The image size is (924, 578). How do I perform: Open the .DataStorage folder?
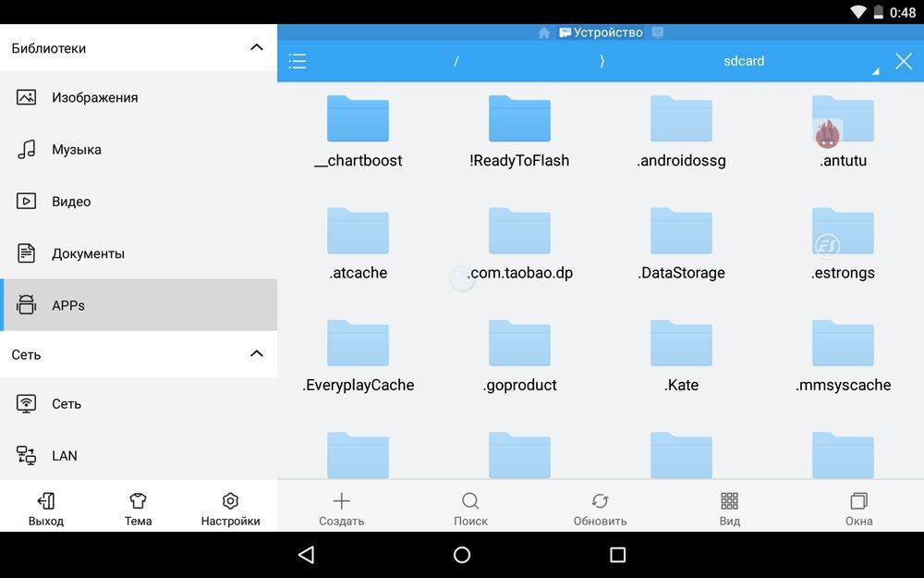tap(681, 244)
